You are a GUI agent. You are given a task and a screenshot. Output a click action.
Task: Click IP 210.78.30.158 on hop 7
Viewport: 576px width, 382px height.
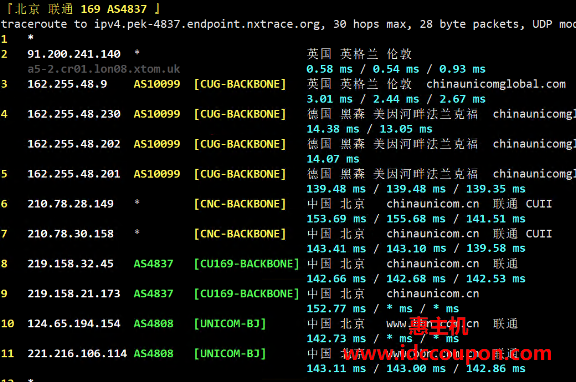[x=71, y=234]
